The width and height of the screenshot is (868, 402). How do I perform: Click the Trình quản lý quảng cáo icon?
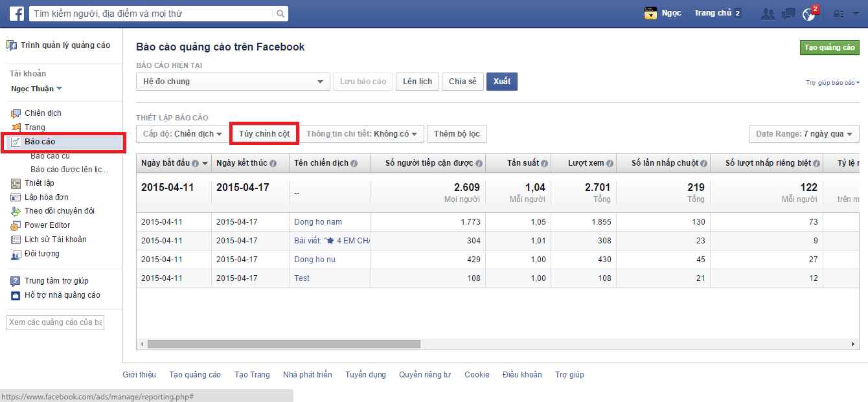coord(12,45)
